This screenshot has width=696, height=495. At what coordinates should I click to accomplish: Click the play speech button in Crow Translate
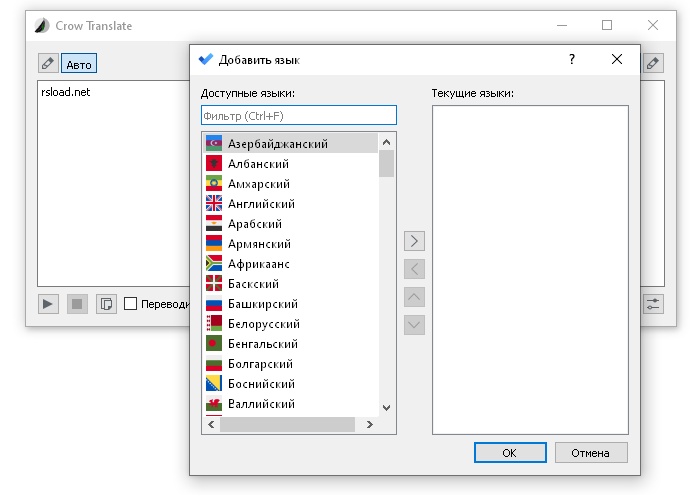[x=48, y=304]
